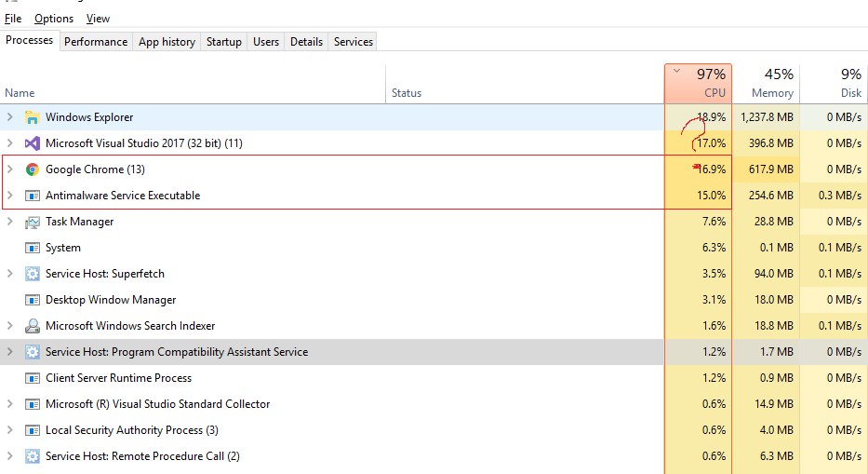The width and height of the screenshot is (868, 474).
Task: Click the Desktop Window Manager icon
Action: coord(33,300)
